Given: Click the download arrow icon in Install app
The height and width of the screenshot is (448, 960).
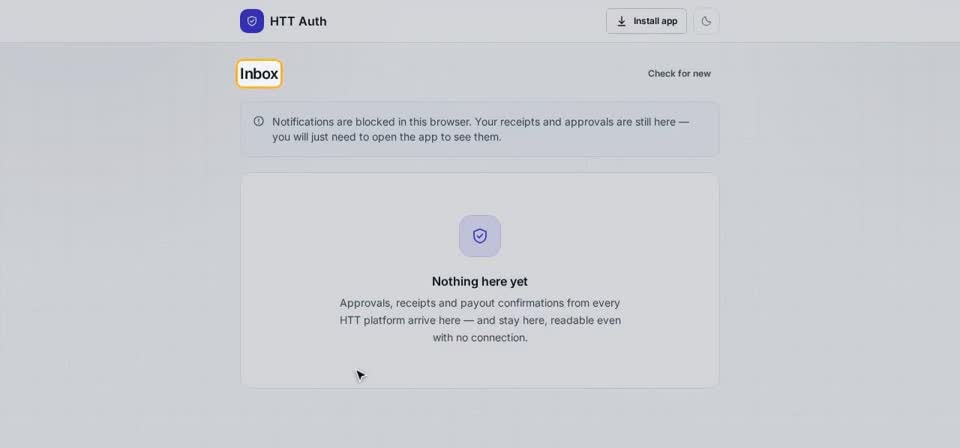Looking at the screenshot, I should click(x=621, y=21).
